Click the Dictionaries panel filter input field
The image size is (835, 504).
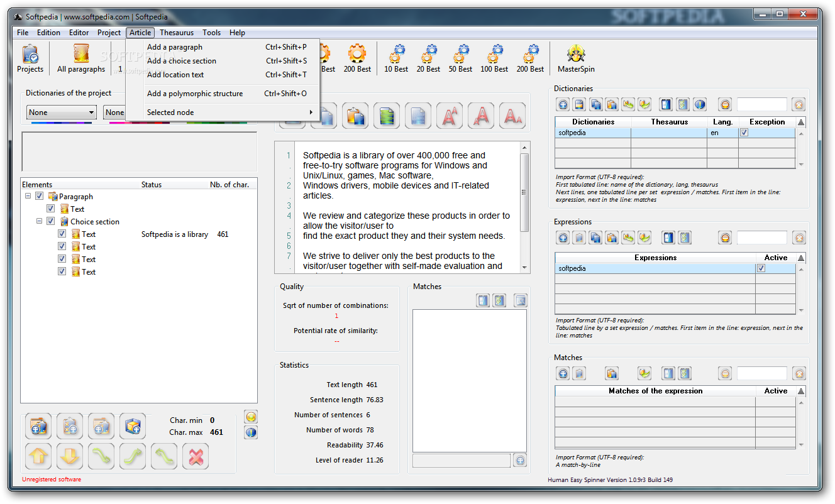761,104
